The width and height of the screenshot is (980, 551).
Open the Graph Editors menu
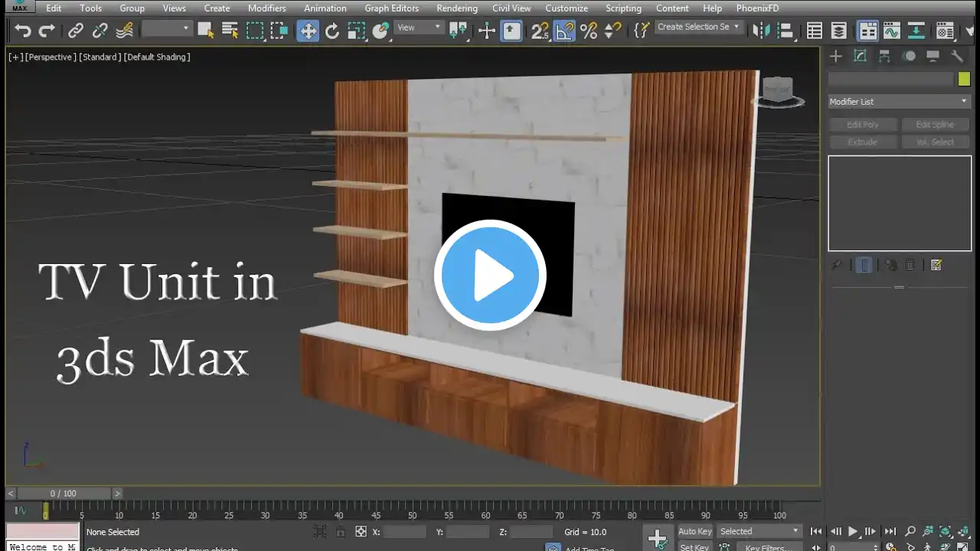[392, 8]
